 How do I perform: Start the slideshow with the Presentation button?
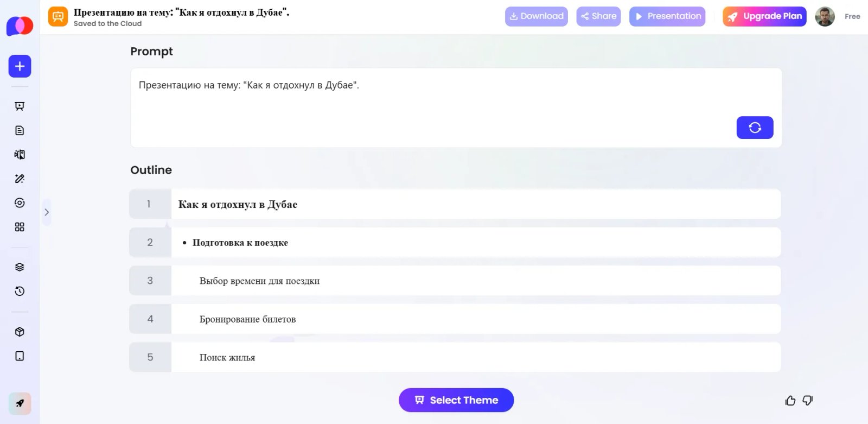[x=667, y=16]
